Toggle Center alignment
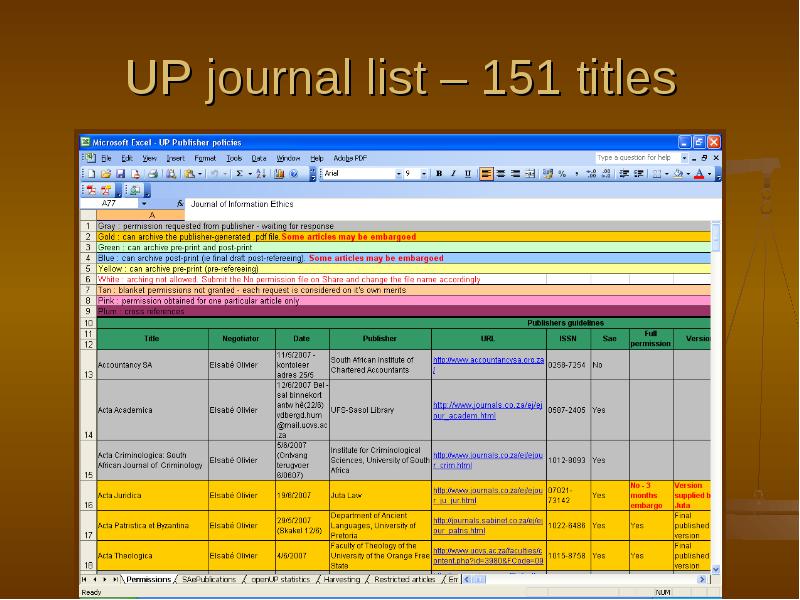Screen dimensions: 800x600 pos(501,174)
